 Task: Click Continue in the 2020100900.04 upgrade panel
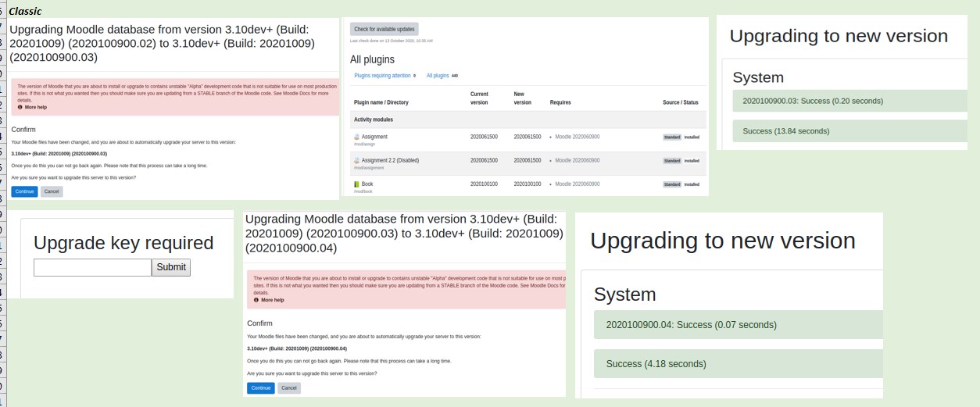(x=261, y=388)
